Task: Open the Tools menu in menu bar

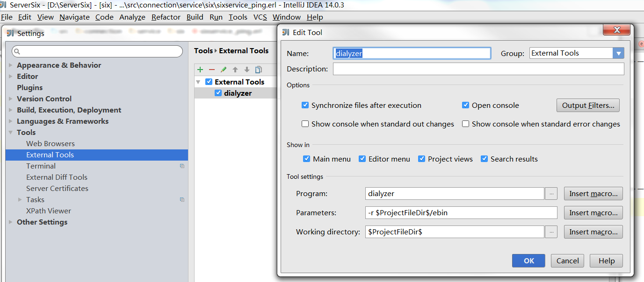Action: point(238,17)
